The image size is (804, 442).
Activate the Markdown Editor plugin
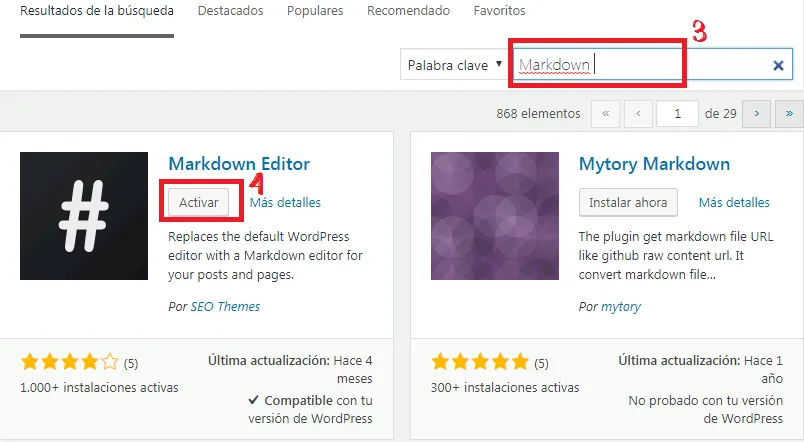point(198,203)
